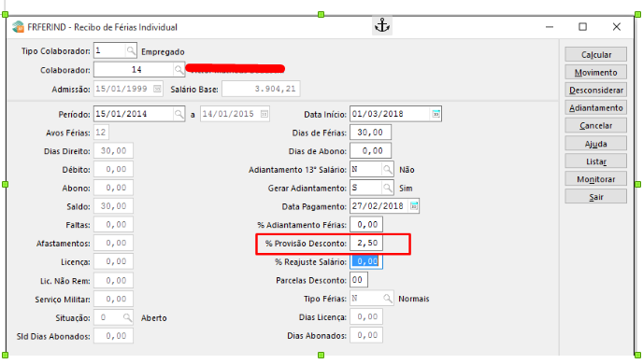The height and width of the screenshot is (364, 643).
Task: Open calendar picker for Data Início
Action: pos(436,114)
